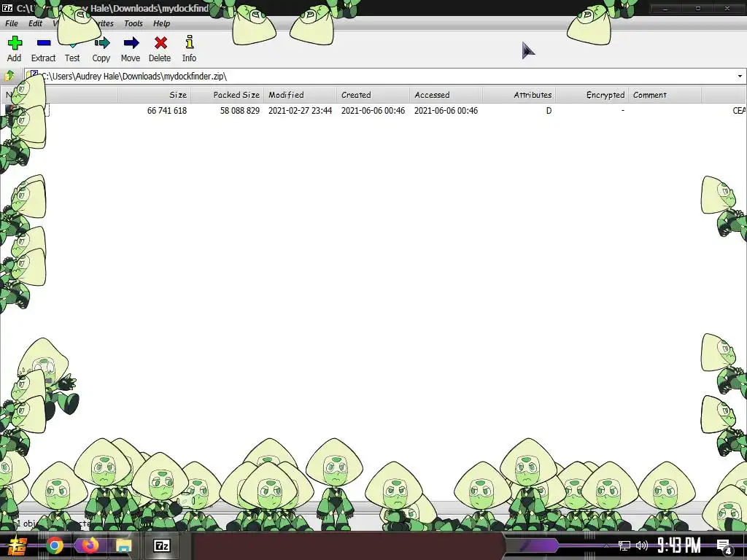Click the blue Extract minus icon
The width and height of the screenshot is (747, 560).
click(x=43, y=43)
